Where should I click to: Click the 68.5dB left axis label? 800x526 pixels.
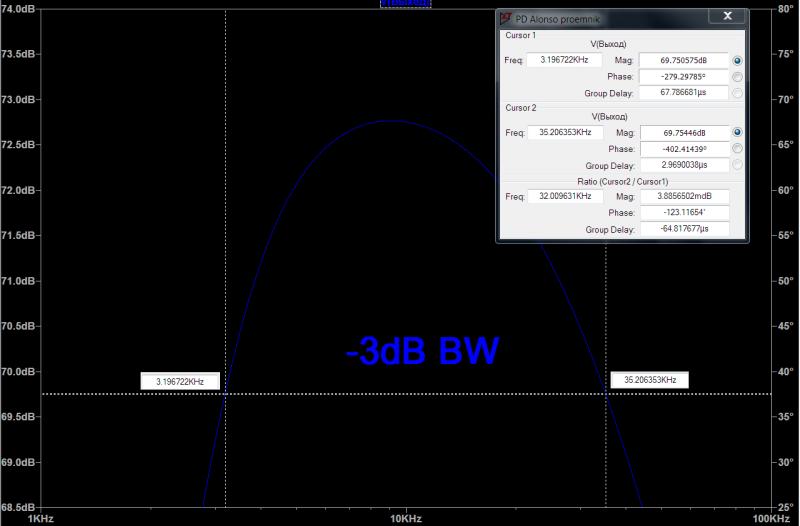click(x=18, y=507)
